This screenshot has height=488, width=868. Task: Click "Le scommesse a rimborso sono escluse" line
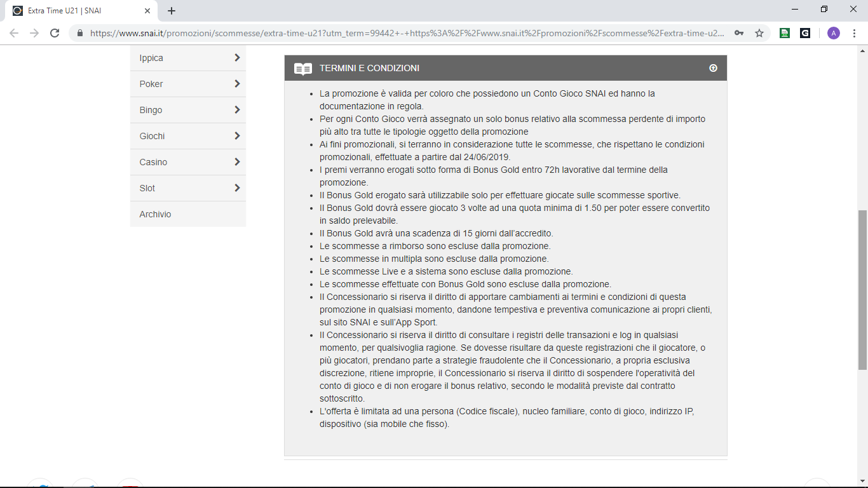click(x=435, y=246)
